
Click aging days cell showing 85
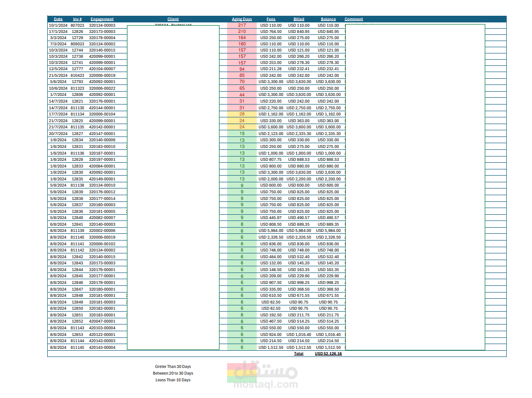(242, 75)
